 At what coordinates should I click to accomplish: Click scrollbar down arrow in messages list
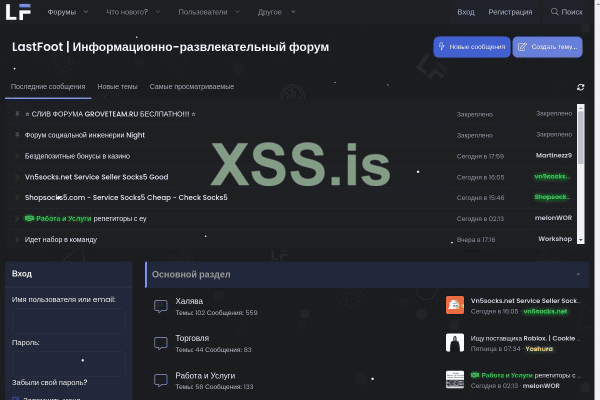click(581, 240)
